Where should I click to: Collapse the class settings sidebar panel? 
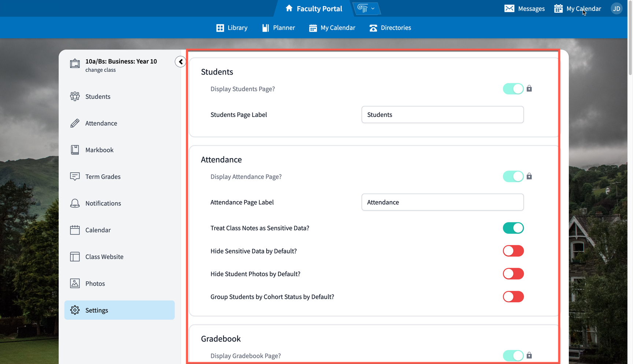pos(180,61)
